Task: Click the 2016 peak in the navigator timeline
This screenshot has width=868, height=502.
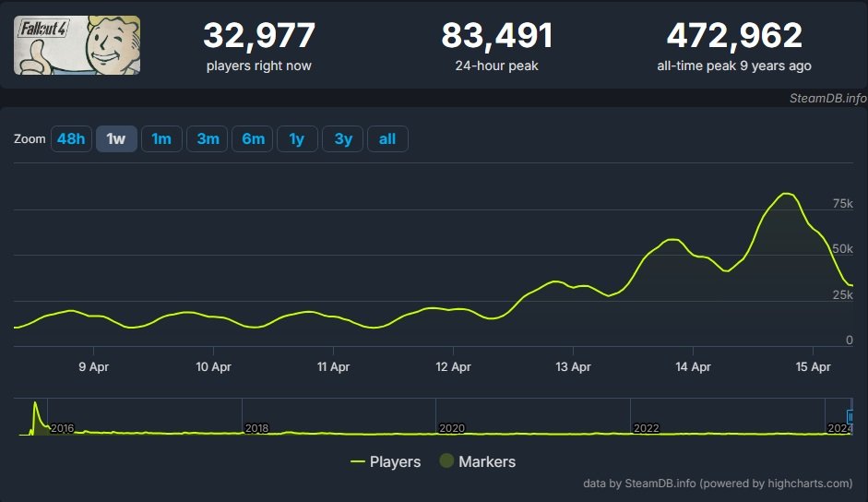Action: (35, 404)
